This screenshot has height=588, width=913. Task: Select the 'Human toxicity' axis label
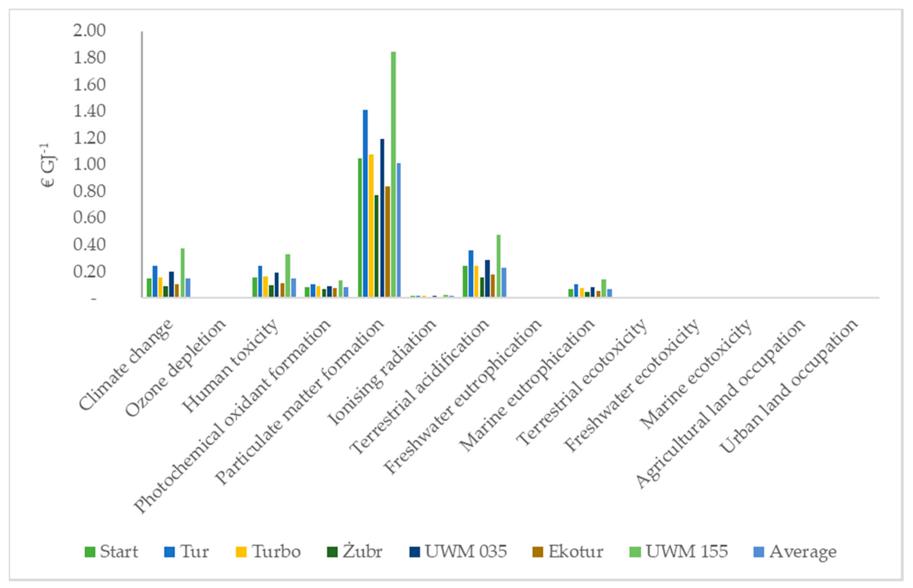pos(230,366)
